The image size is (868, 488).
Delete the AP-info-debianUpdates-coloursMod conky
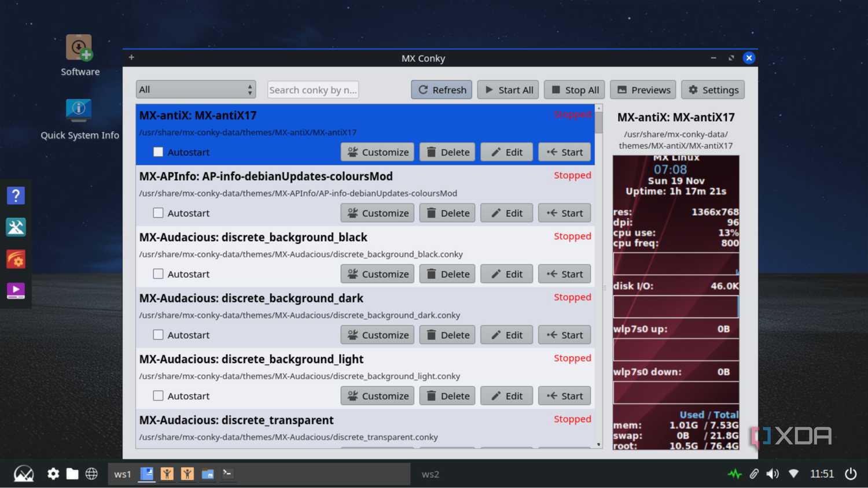click(447, 213)
